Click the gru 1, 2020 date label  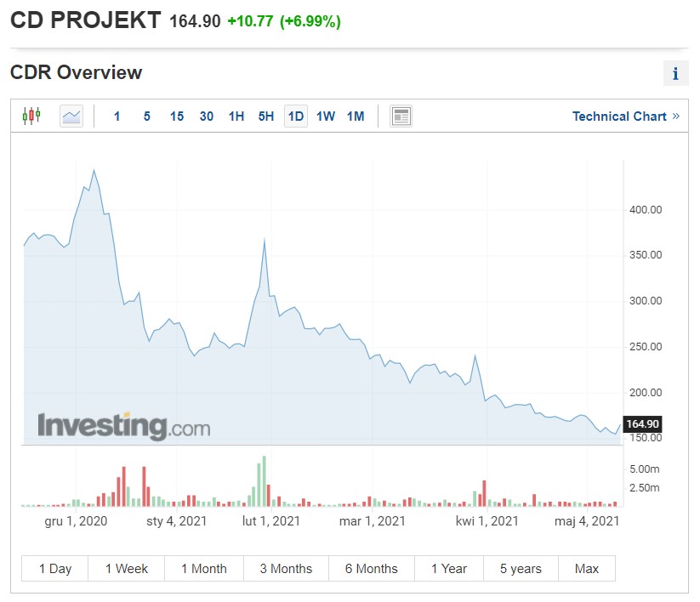[x=76, y=521]
